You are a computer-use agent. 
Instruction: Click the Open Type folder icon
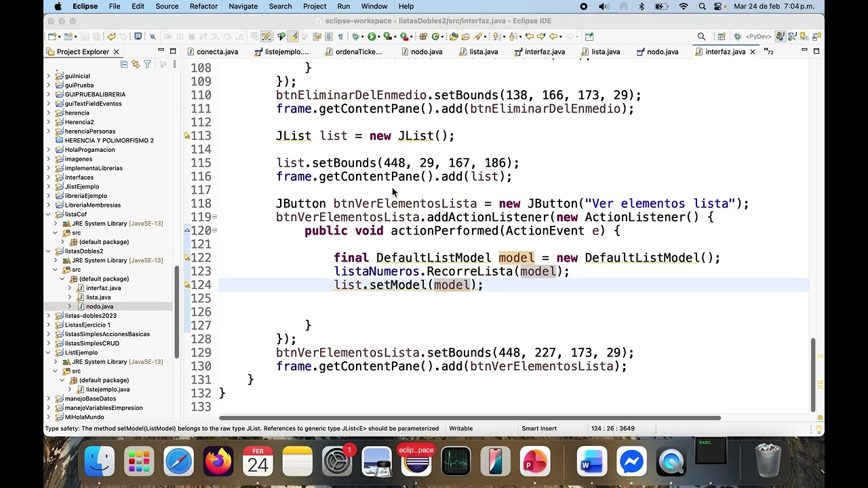click(454, 36)
